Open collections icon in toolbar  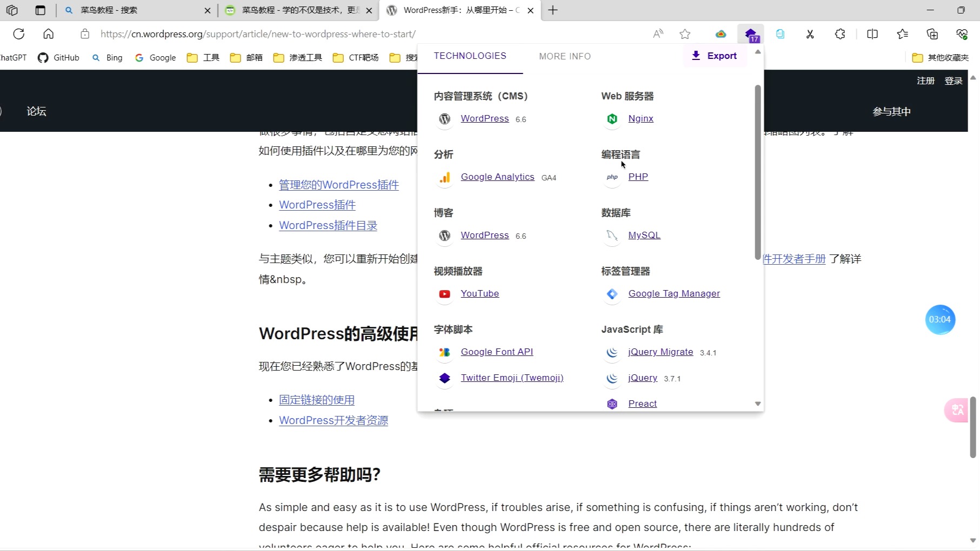coord(932,34)
